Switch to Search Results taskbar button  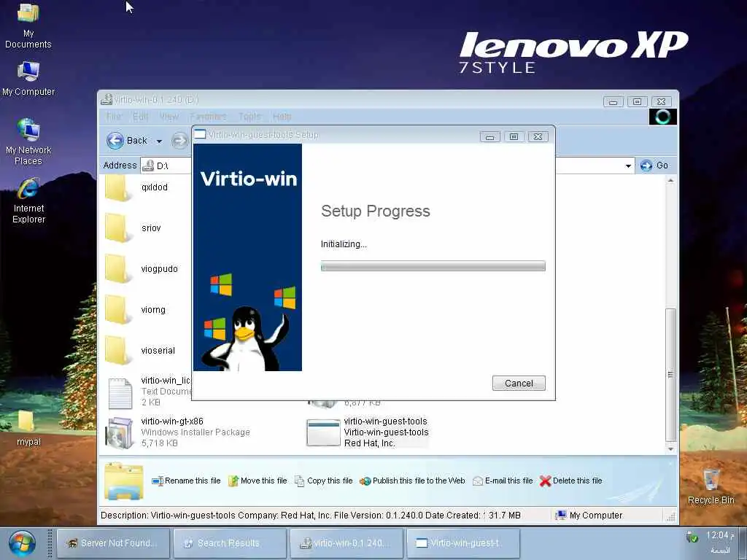pyautogui.click(x=230, y=543)
